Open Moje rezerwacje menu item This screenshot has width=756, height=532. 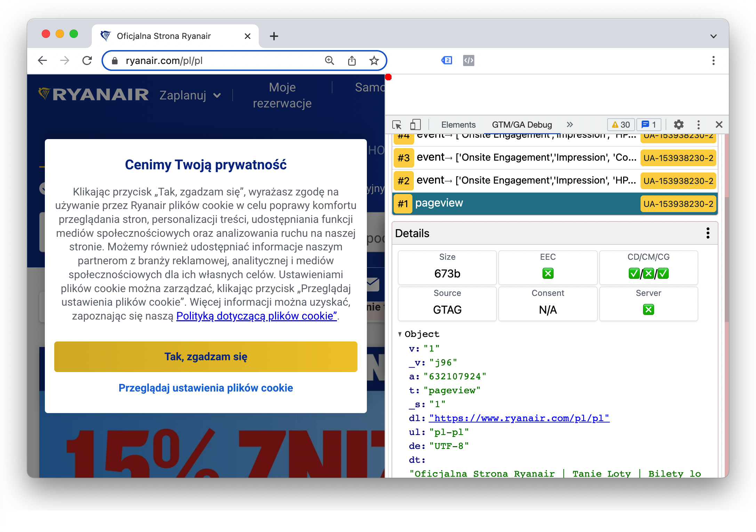[282, 95]
